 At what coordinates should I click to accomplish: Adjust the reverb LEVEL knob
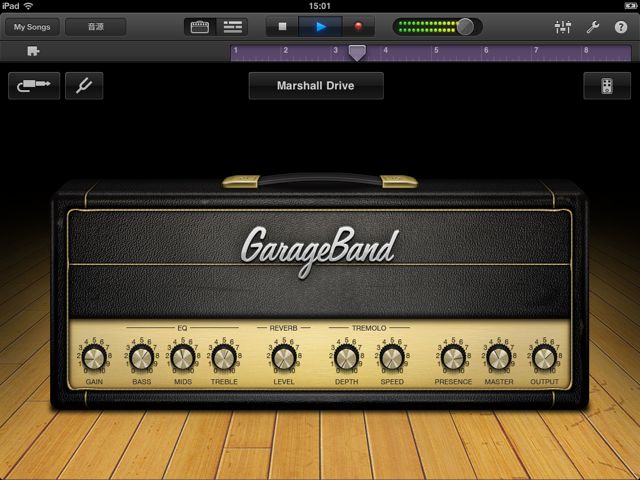tap(284, 358)
